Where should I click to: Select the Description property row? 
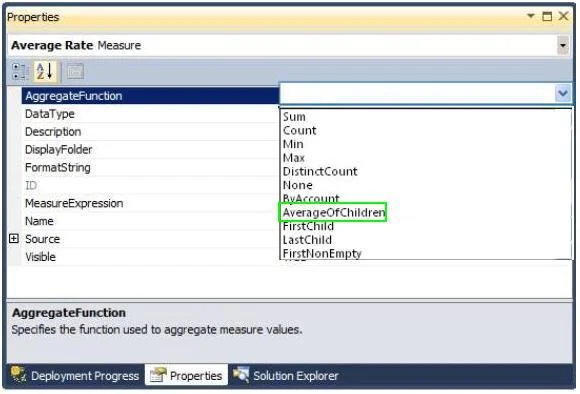pyautogui.click(x=151, y=131)
